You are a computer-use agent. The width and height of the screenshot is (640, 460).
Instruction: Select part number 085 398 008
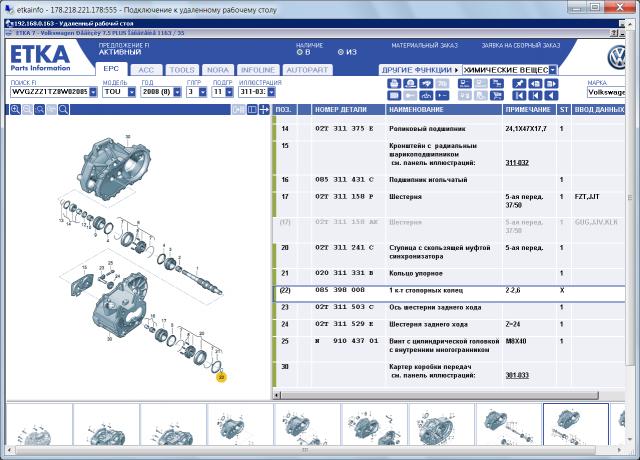click(340, 290)
